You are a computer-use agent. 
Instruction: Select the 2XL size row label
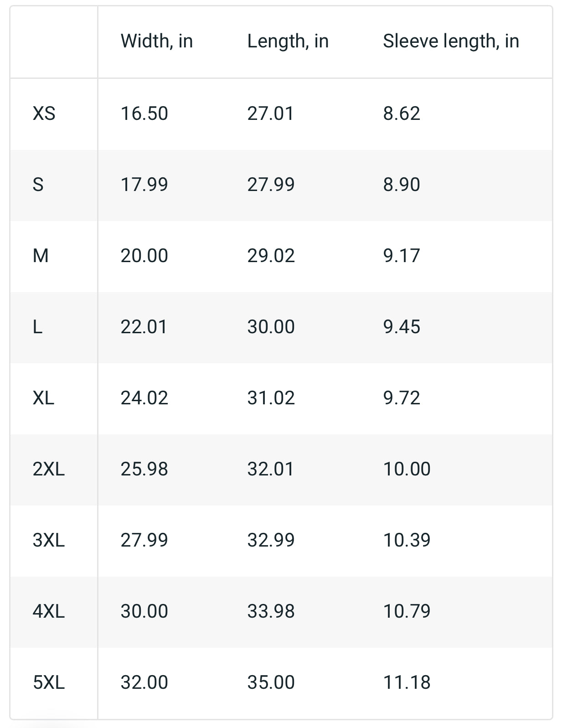click(x=49, y=469)
